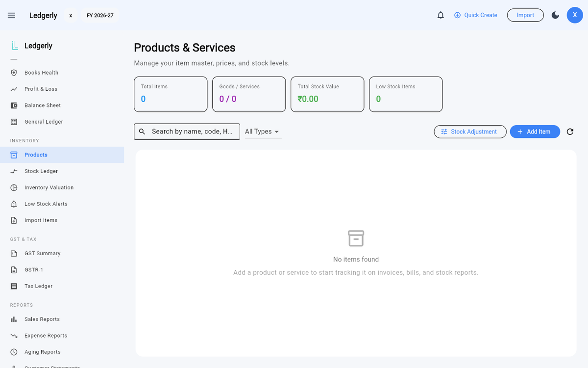
Task: Open the All Types filter dropdown
Action: coord(263,131)
